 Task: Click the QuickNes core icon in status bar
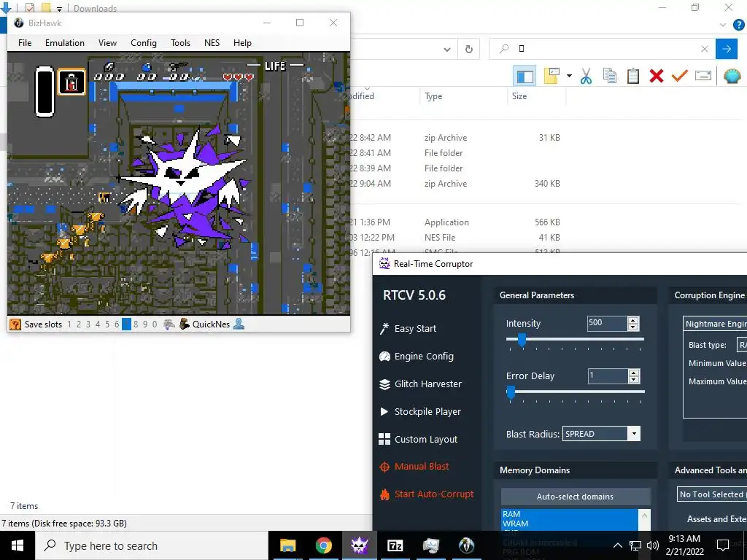click(x=185, y=324)
